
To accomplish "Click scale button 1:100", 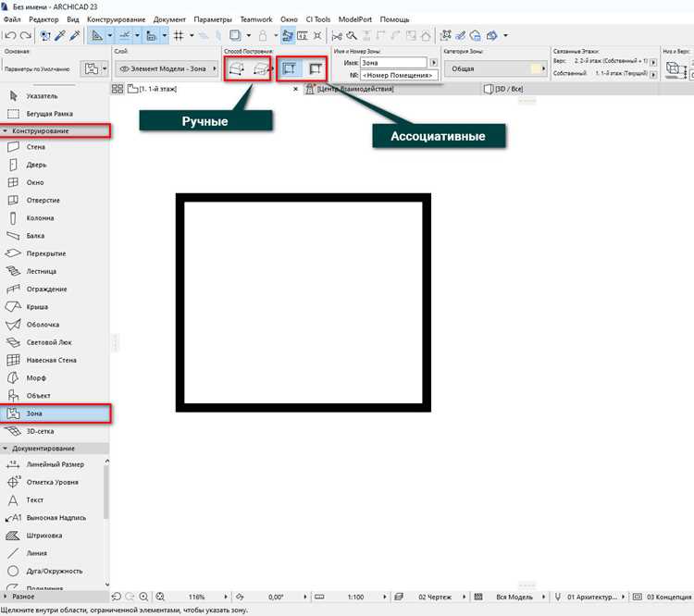I will tap(356, 597).
